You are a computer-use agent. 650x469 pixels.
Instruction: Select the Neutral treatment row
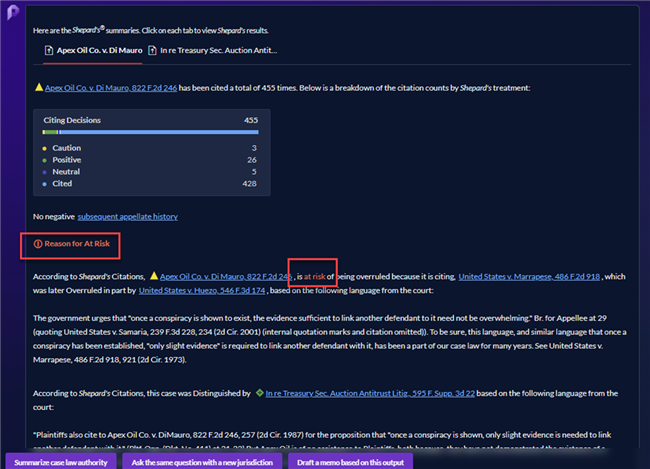(x=150, y=172)
